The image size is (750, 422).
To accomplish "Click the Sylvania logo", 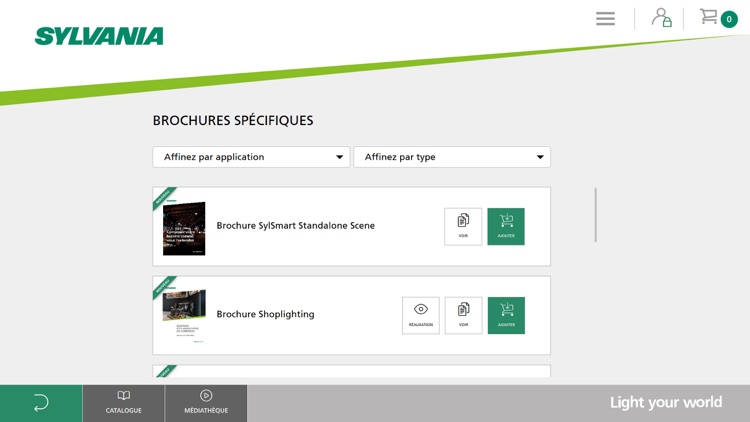I will (x=99, y=36).
